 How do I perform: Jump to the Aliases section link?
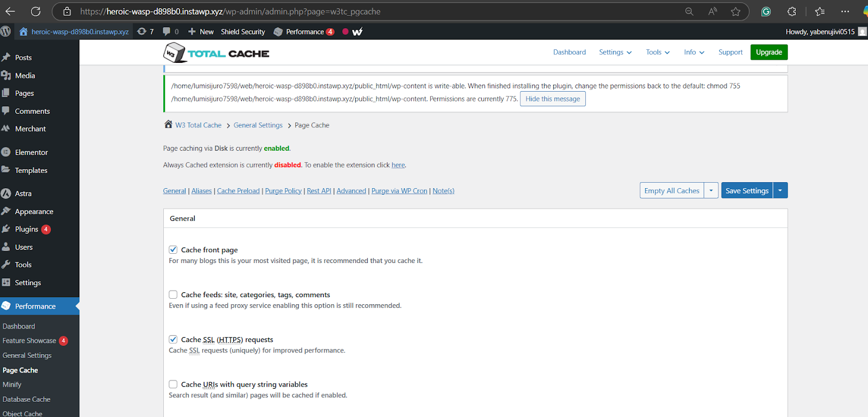[x=201, y=191]
